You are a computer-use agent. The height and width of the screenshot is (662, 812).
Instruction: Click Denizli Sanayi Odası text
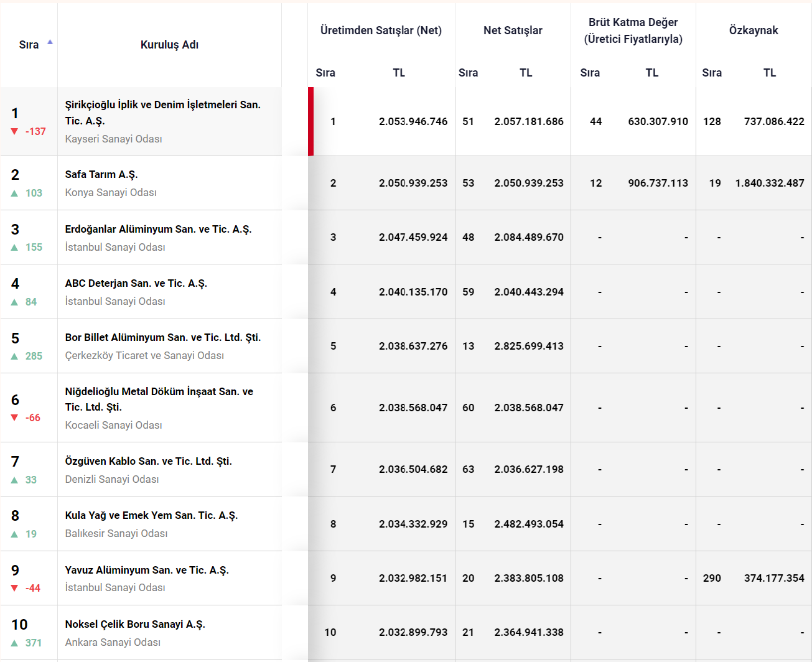point(112,479)
